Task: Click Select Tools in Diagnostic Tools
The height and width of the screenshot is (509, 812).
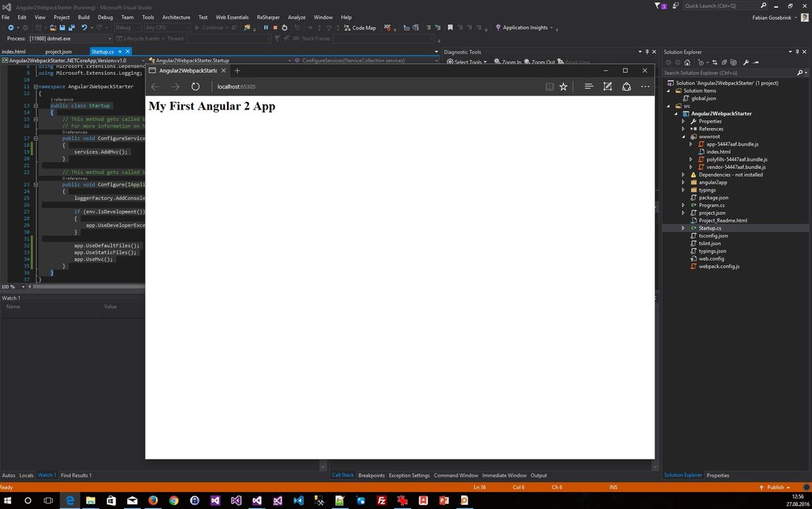Action: (x=467, y=62)
